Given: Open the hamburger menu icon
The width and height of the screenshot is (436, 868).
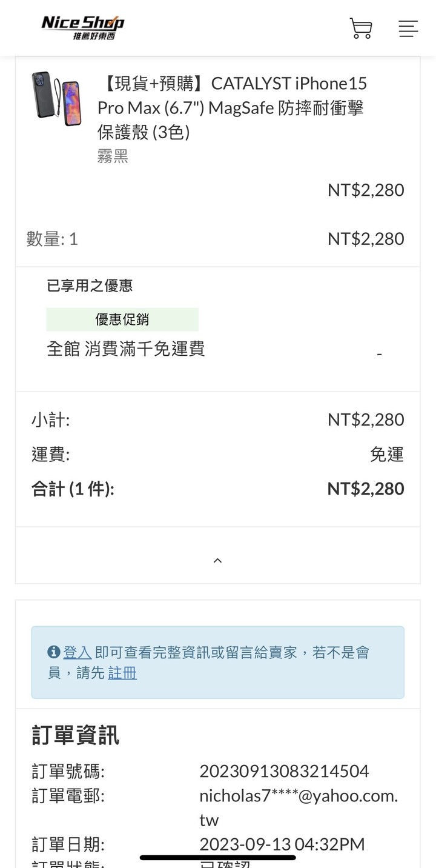Looking at the screenshot, I should [408, 28].
